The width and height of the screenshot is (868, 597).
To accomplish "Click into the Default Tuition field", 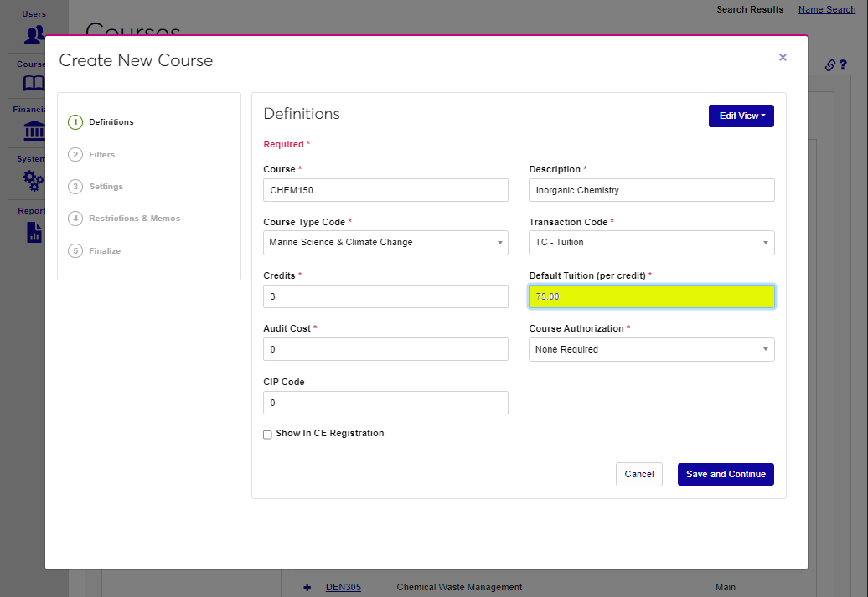I will [651, 296].
